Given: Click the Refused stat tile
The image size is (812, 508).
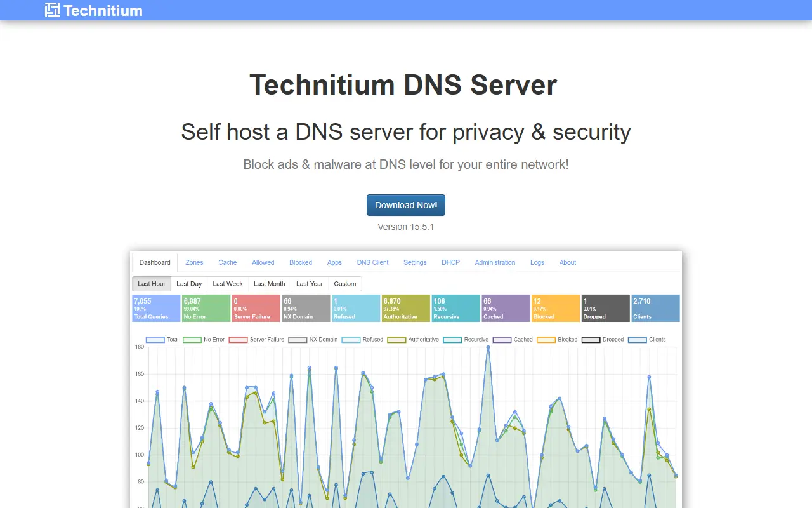Looking at the screenshot, I should coord(356,308).
